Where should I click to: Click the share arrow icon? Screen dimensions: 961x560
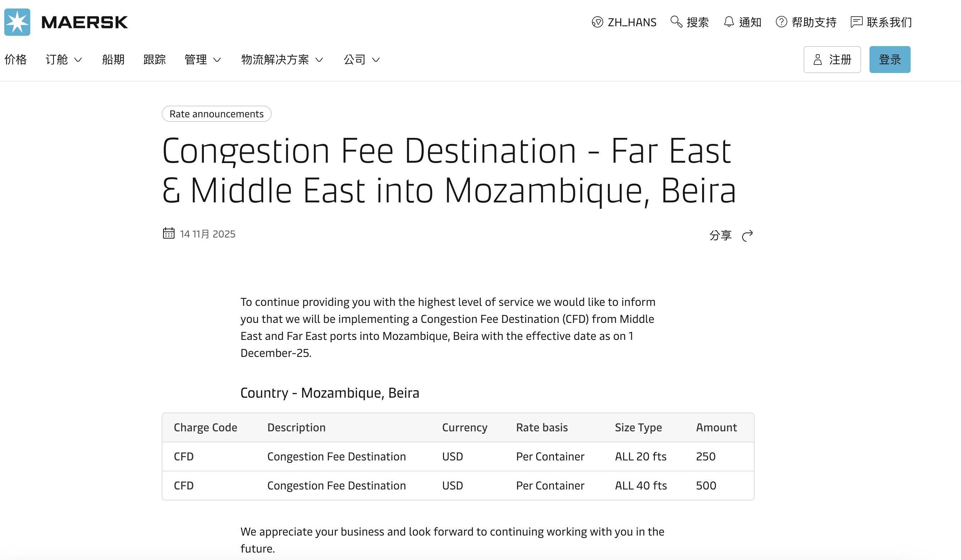[x=748, y=236]
